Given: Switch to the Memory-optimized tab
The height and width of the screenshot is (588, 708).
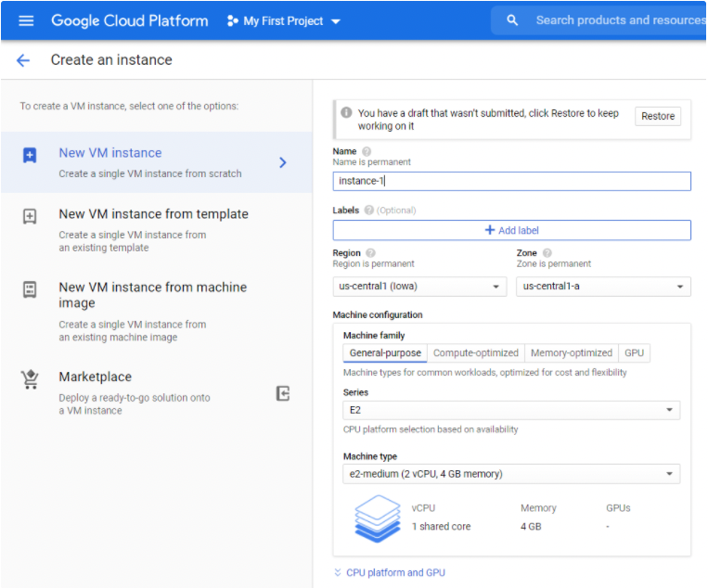Looking at the screenshot, I should point(572,353).
